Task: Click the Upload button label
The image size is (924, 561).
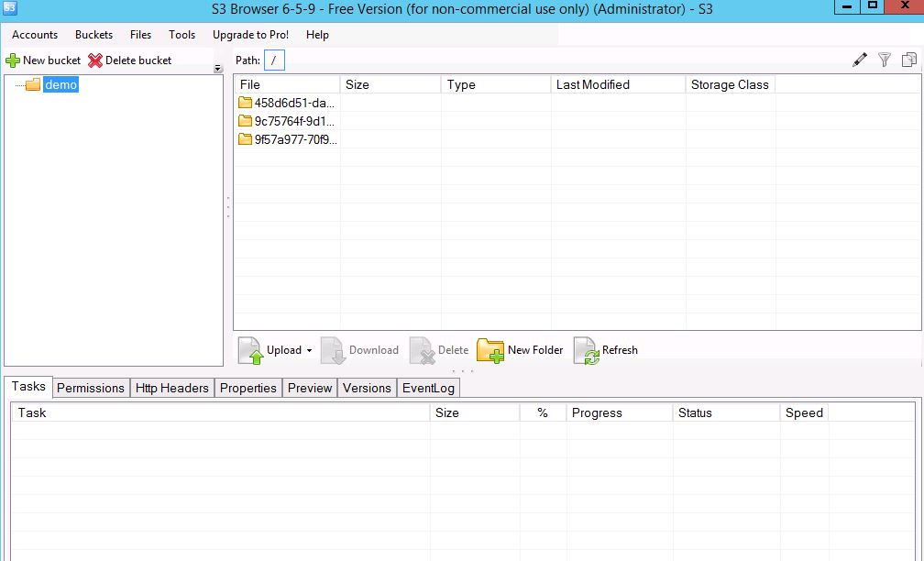Action: click(284, 350)
